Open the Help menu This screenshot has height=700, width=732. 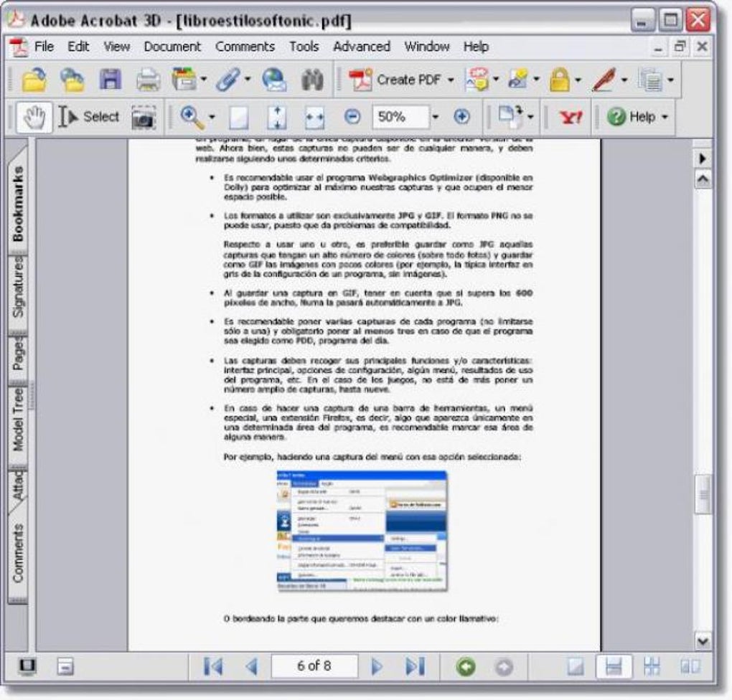(x=477, y=47)
